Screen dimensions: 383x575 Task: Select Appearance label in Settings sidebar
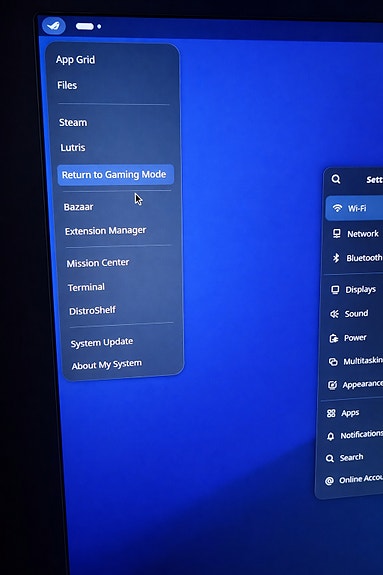click(362, 384)
